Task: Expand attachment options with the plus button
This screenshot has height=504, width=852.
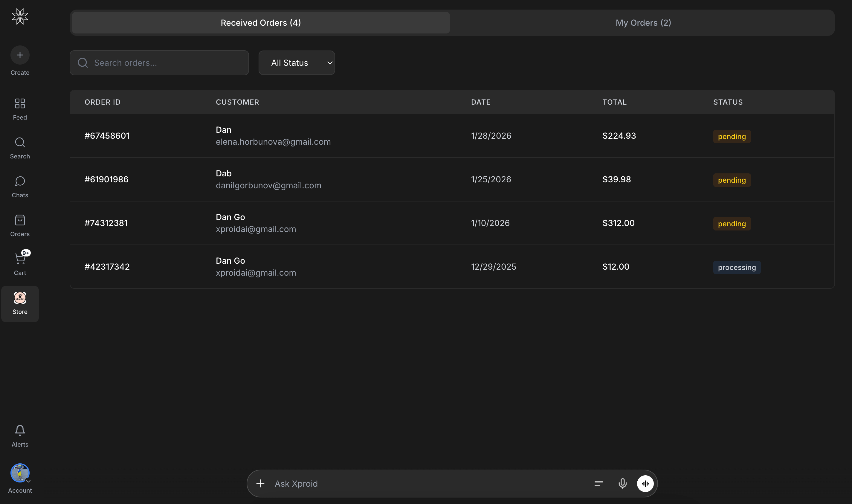Action: 260,483
